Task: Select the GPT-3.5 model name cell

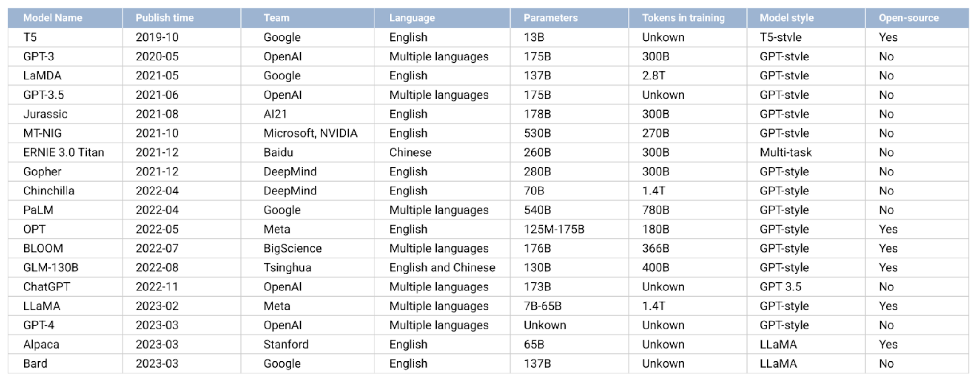Action: (65, 95)
